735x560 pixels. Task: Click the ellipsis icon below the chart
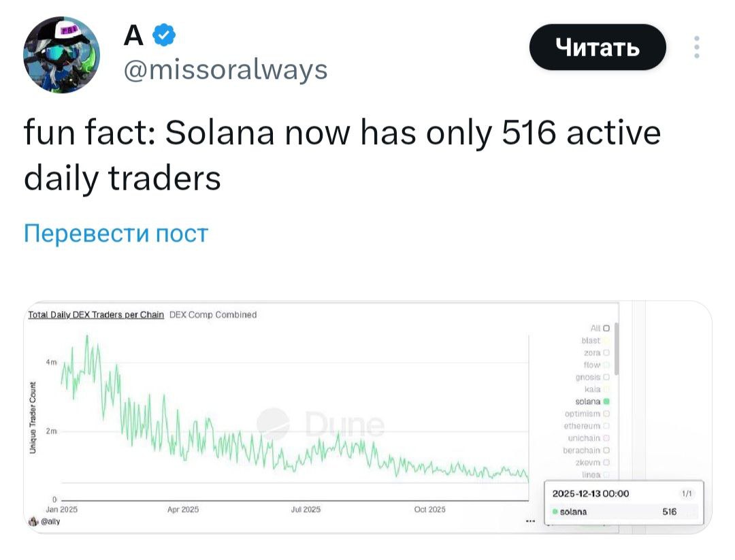pyautogui.click(x=532, y=520)
